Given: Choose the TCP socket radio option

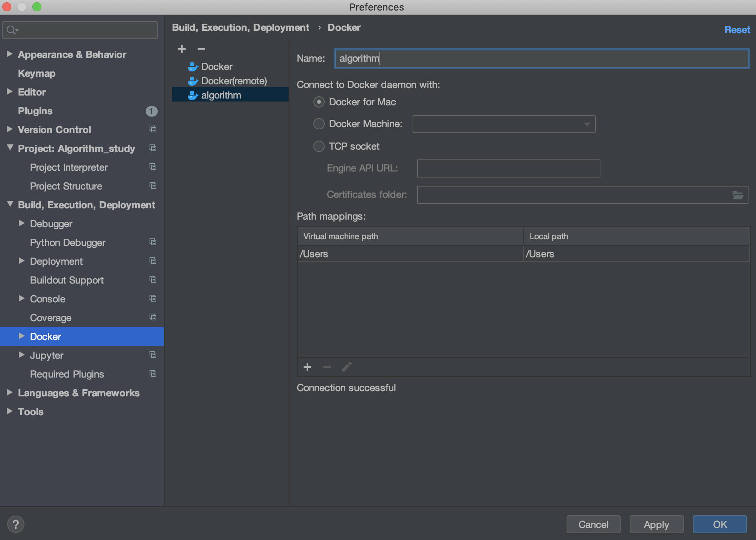Looking at the screenshot, I should pos(319,146).
